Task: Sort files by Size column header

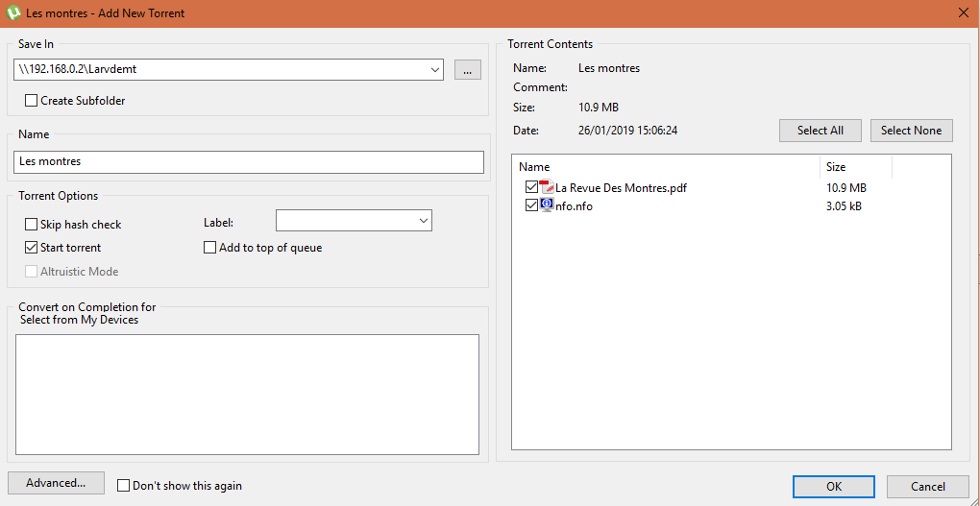Action: (x=855, y=167)
